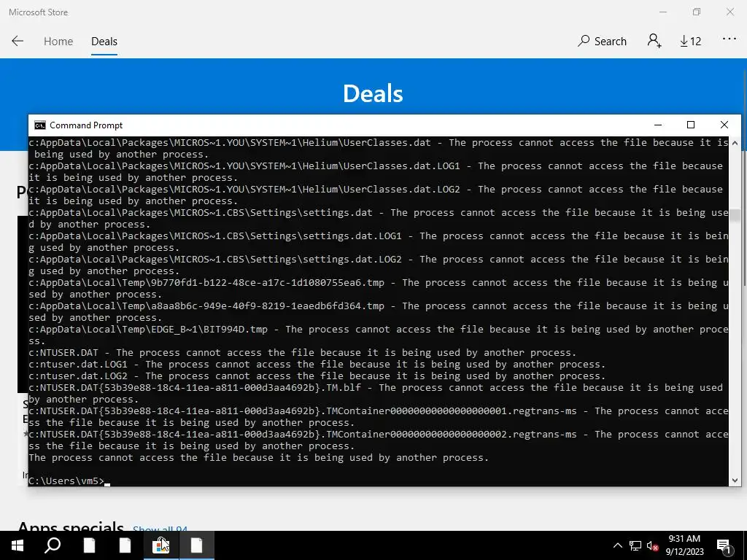Image resolution: width=747 pixels, height=560 pixels.
Task: Click the UserClasses.dat.LOG1 output line
Action: pyautogui.click(x=376, y=172)
